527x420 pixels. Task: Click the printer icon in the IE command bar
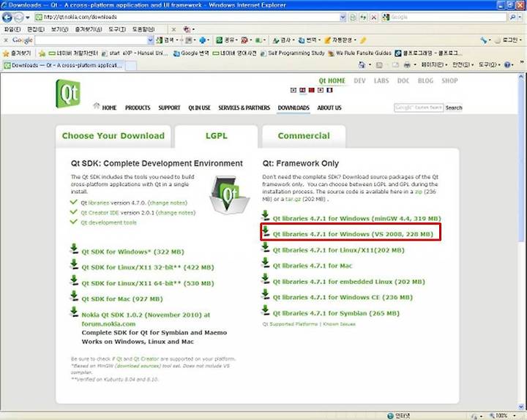tap(407, 65)
